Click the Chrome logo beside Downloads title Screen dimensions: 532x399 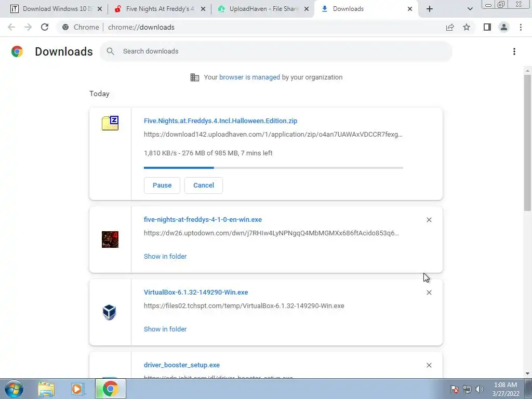point(17,51)
